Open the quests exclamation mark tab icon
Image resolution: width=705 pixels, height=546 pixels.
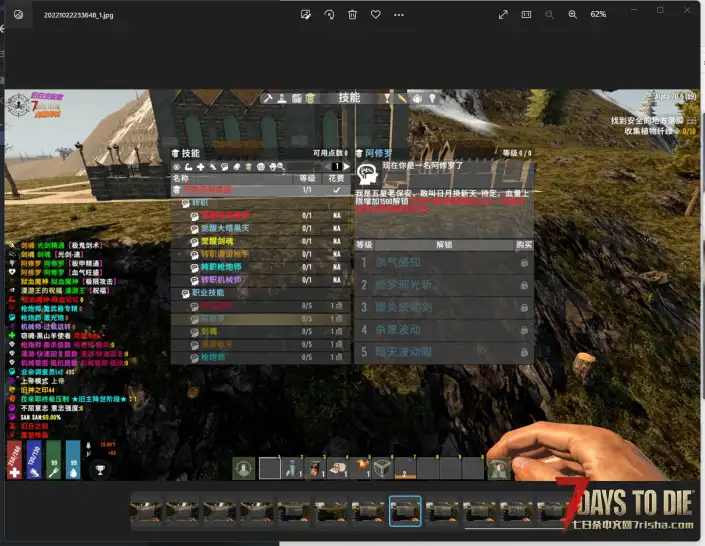coord(387,98)
